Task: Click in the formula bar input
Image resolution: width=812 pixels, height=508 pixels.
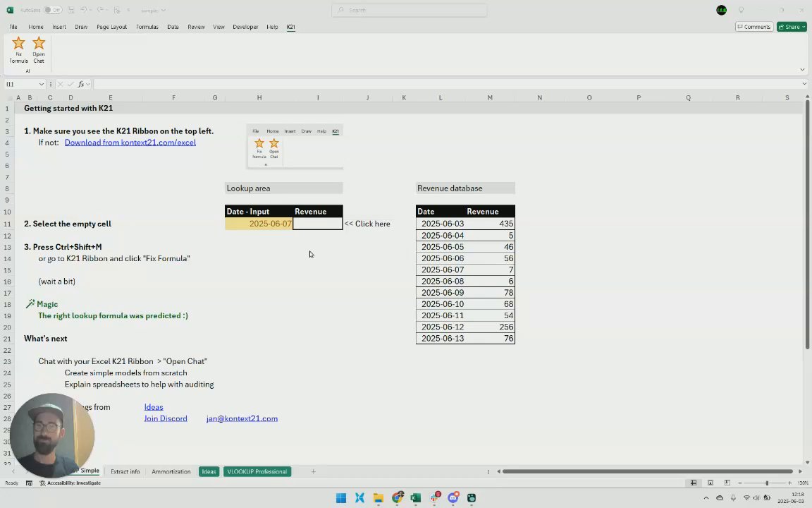Action: point(446,84)
